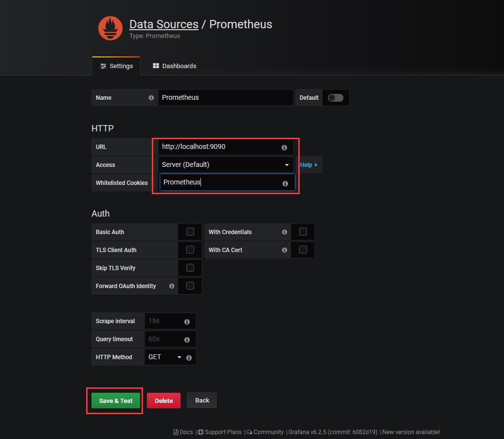Enable the Basic Auth checkbox
The image size is (504, 439).
(x=190, y=232)
